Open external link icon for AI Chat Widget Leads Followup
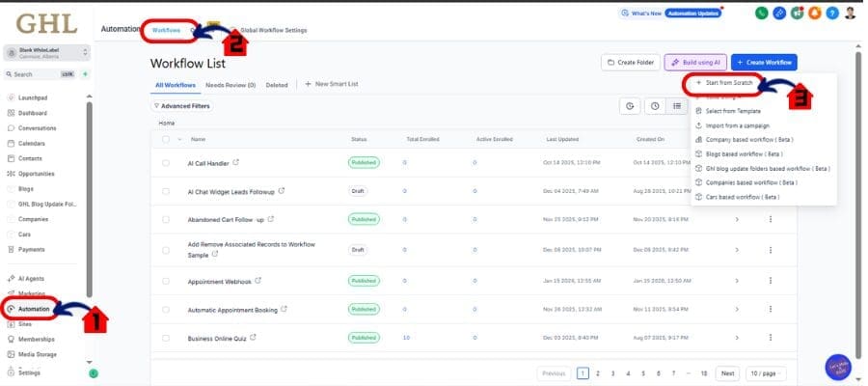 282,191
